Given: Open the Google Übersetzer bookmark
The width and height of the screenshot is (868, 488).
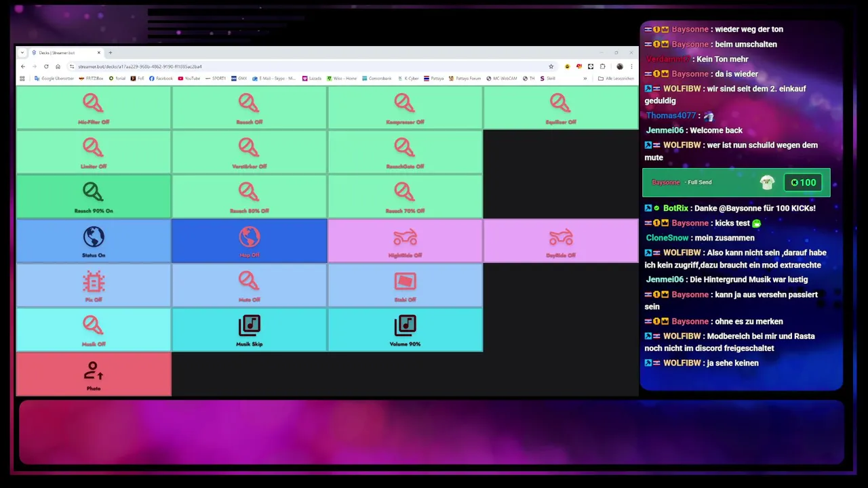Looking at the screenshot, I should click(x=54, y=79).
